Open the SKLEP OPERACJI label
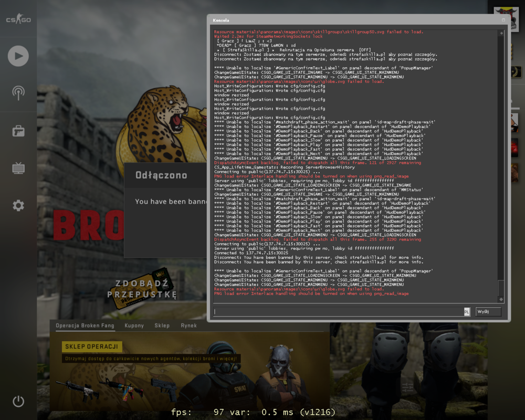Image resolution: width=525 pixels, height=420 pixels. point(92,346)
